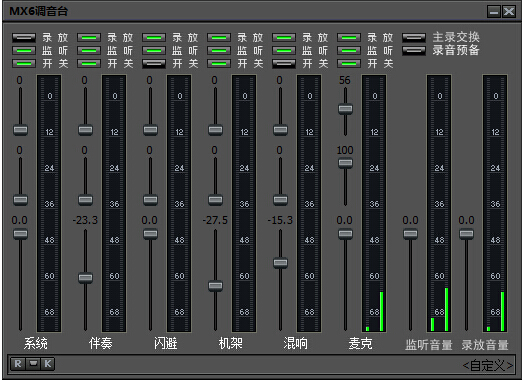Click the 麦克 level meter
Screen dimensions: 523x380
click(374, 204)
